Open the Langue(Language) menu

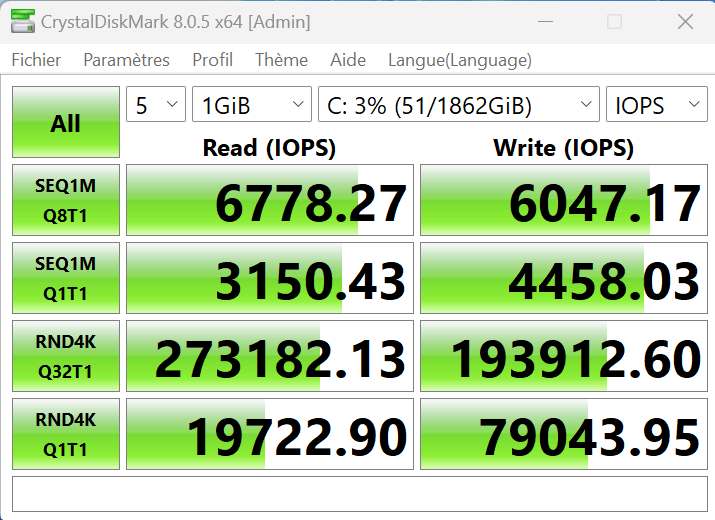[x=460, y=60]
